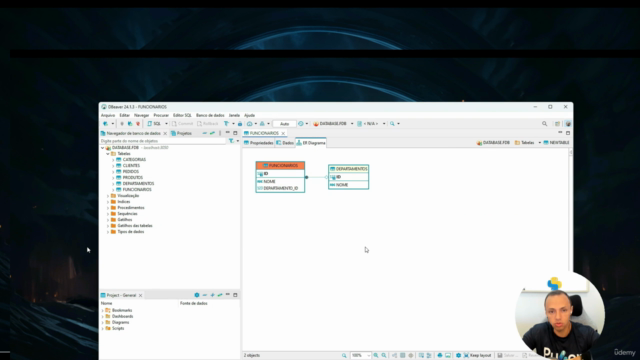The width and height of the screenshot is (640, 360).
Task: Expand the Visualização folder
Action: (108, 196)
